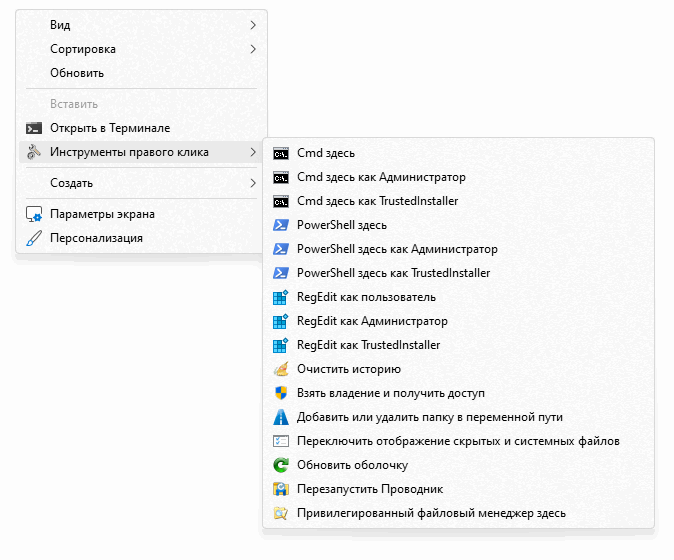Click the tools icon beside Инструменты правого клика
The width and height of the screenshot is (674, 560).
34,152
